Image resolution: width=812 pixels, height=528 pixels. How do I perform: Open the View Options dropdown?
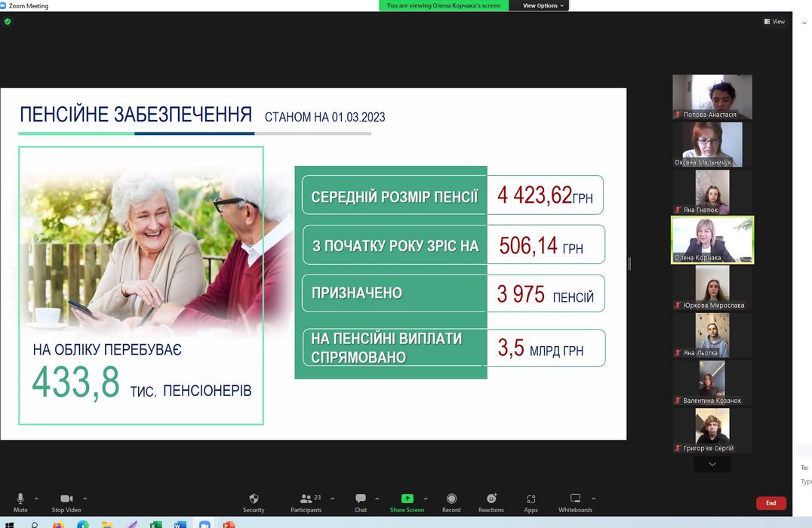pos(543,5)
